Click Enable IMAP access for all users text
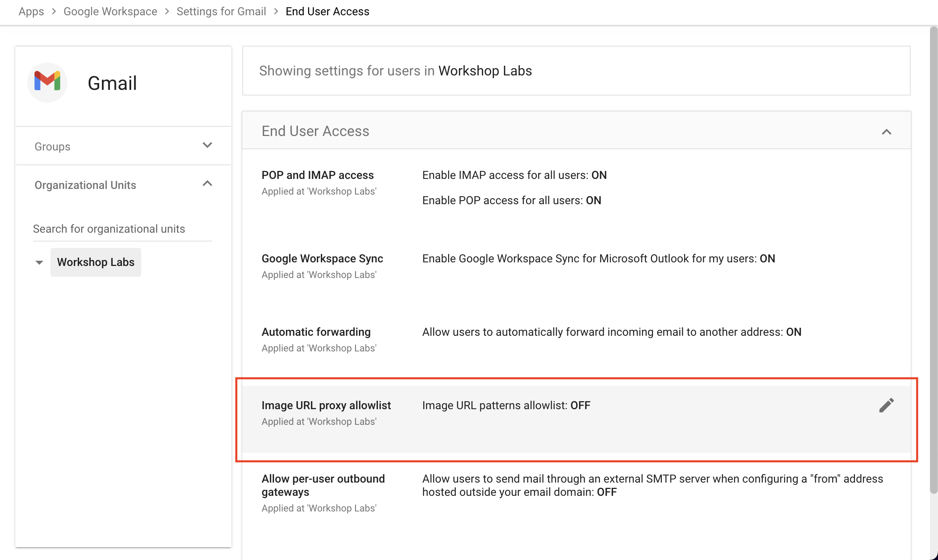This screenshot has height=560, width=938. pyautogui.click(x=514, y=175)
